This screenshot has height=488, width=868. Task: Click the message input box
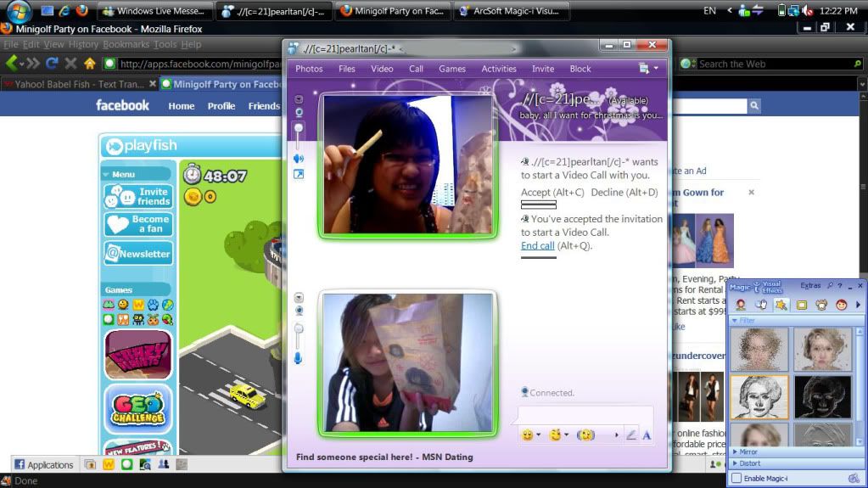tap(585, 414)
